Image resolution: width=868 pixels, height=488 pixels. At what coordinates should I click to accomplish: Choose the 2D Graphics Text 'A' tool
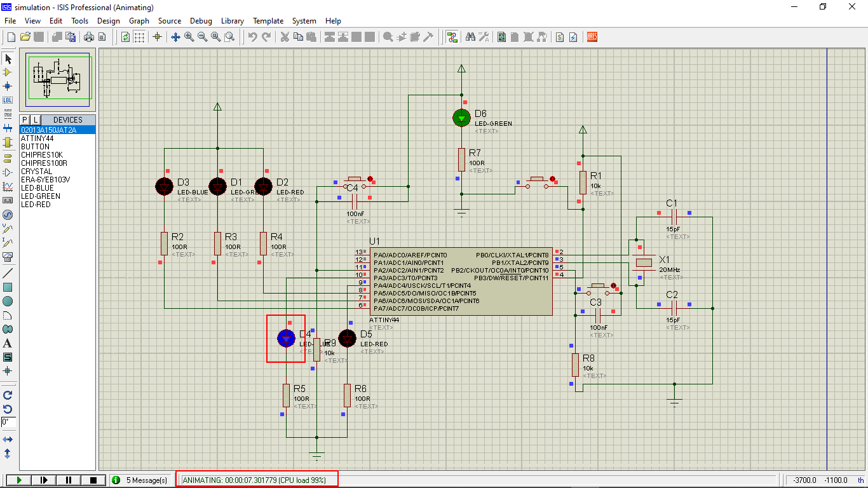click(x=8, y=343)
